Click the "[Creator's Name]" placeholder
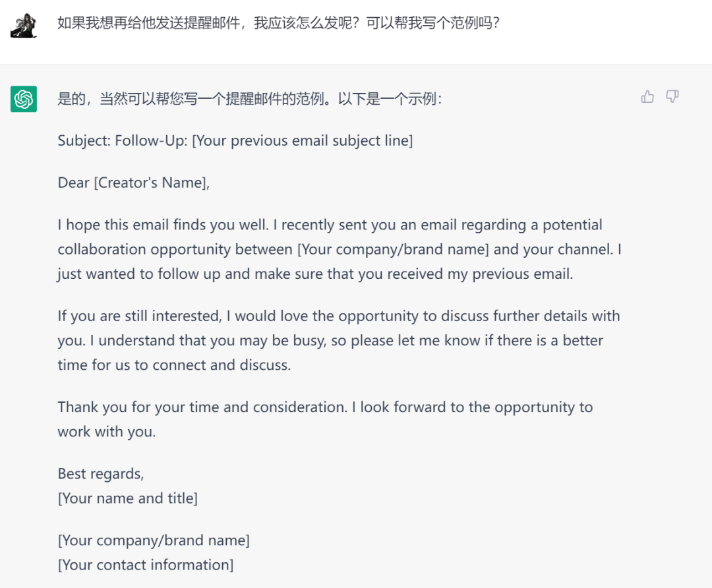Viewport: 712px width, 588px height. click(152, 183)
